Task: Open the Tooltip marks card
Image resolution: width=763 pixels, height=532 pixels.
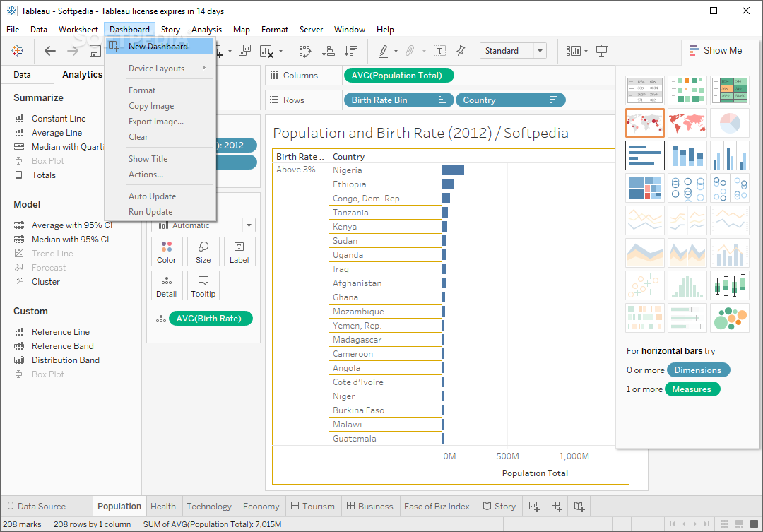Action: 203,285
